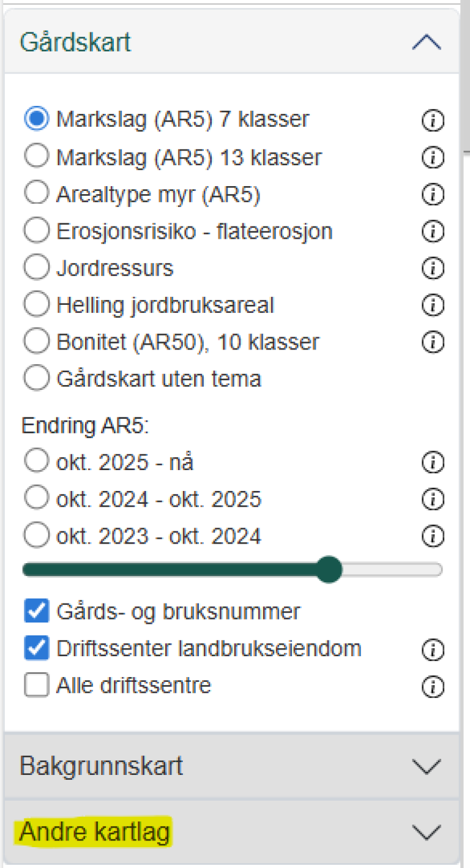Select Gårdskart uten tema option
This screenshot has height=868, width=470.
coord(36,378)
